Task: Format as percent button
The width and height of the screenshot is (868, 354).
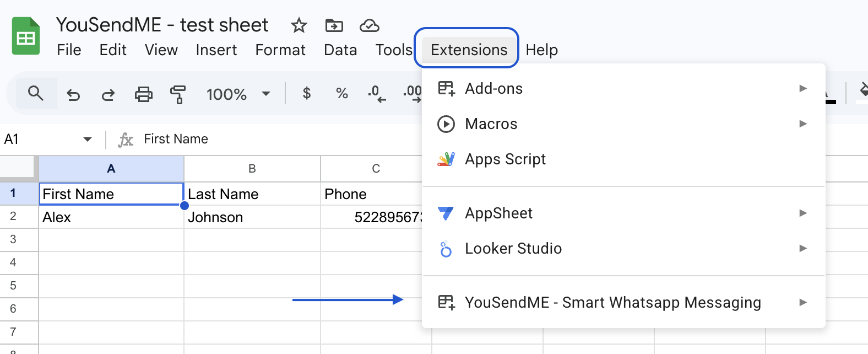Action: point(342,94)
